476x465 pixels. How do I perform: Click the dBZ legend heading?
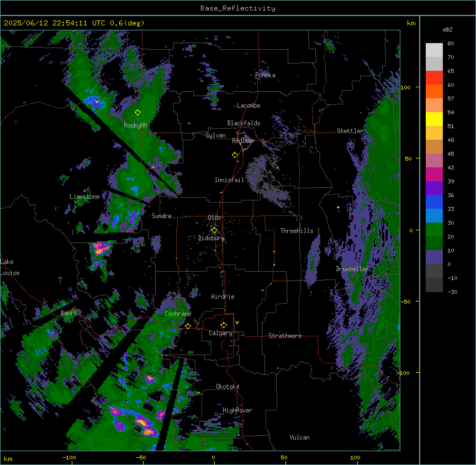(447, 30)
